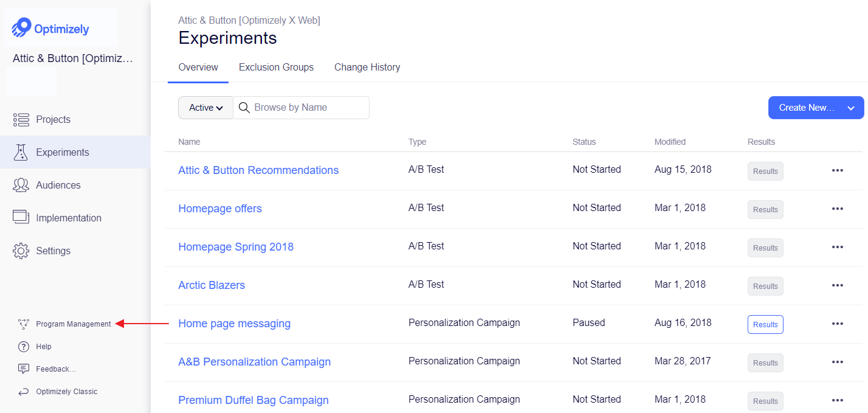View Results for Home page messaging

pyautogui.click(x=765, y=324)
